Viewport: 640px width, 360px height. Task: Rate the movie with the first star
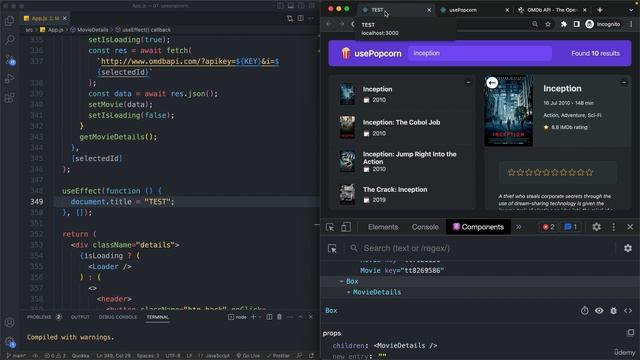coord(511,173)
